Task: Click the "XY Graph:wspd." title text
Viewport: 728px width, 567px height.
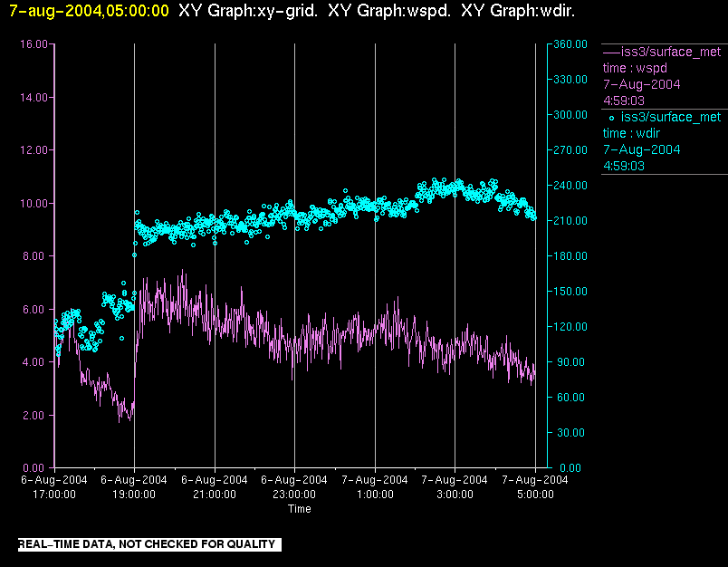Action: pyautogui.click(x=389, y=11)
